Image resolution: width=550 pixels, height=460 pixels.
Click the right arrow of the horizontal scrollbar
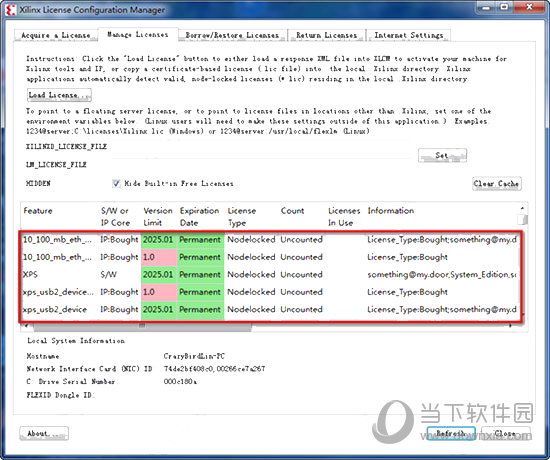click(x=510, y=326)
